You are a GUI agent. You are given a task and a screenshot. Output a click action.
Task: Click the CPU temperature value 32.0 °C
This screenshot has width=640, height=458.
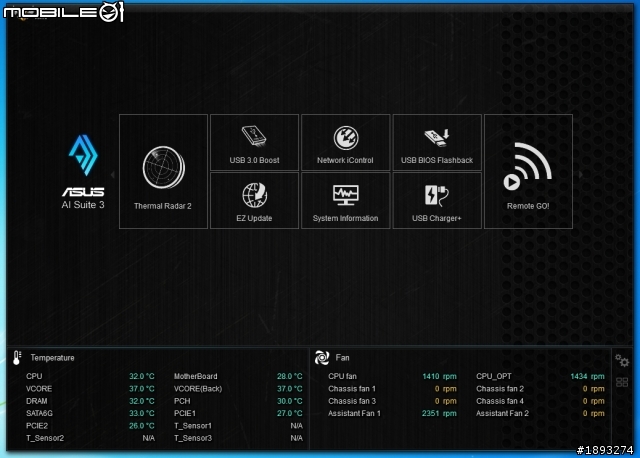(x=142, y=376)
